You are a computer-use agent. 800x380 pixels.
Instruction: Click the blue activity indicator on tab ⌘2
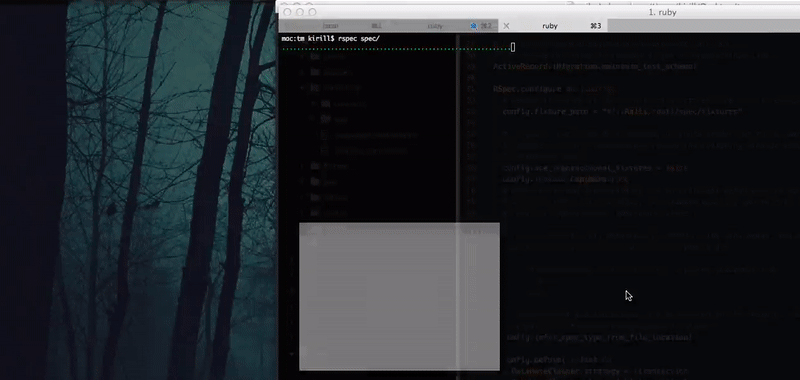(473, 26)
